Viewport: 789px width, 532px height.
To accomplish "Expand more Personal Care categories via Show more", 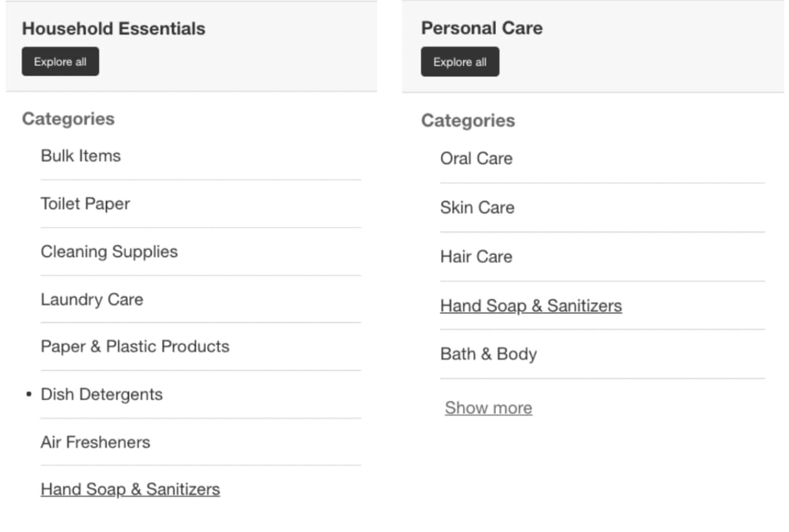I will coord(489,407).
